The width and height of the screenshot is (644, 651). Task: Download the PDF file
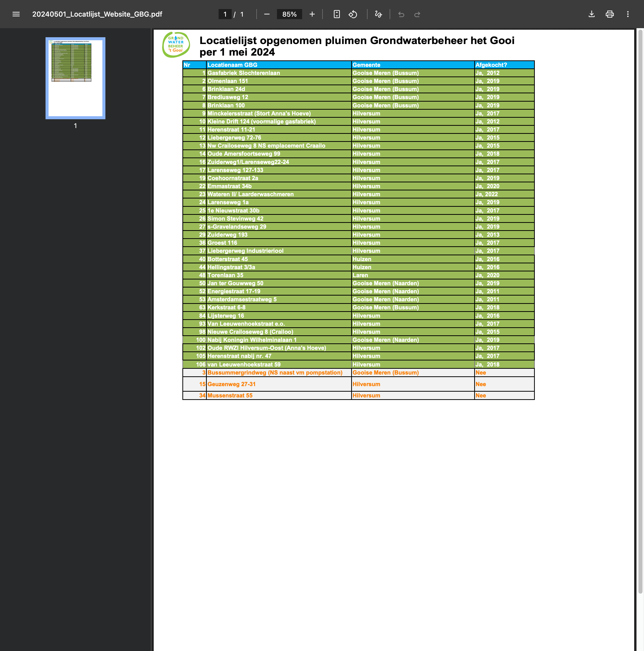(591, 14)
